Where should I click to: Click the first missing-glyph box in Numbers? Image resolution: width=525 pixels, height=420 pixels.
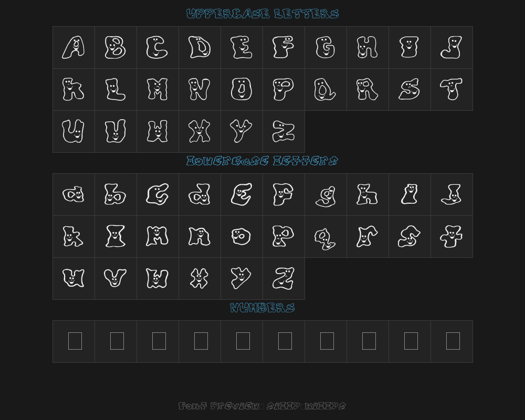(x=75, y=341)
